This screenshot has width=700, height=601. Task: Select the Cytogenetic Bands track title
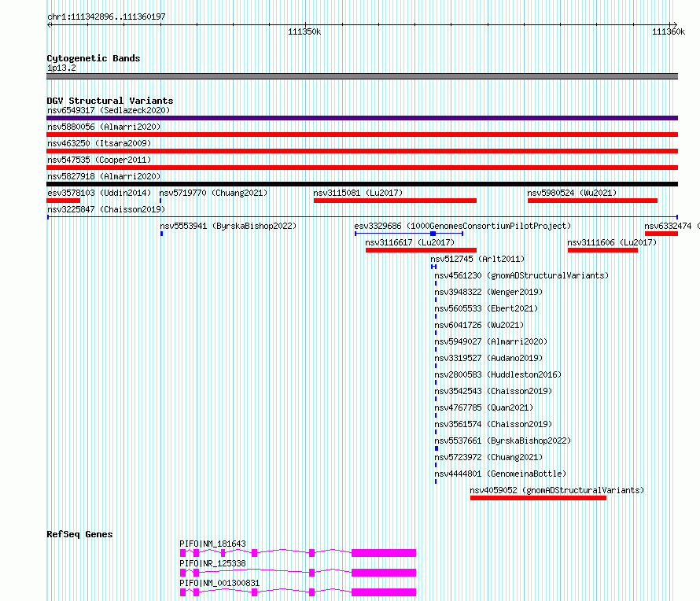click(94, 58)
